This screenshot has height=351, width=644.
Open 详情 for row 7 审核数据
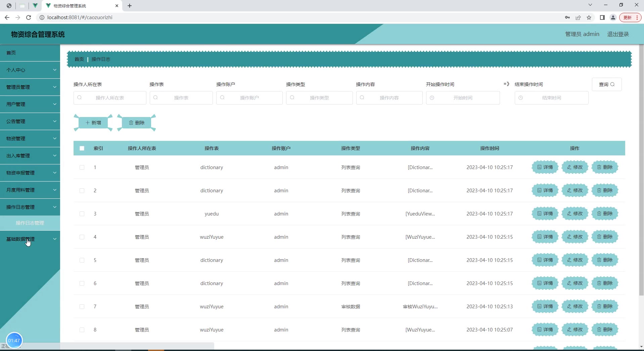point(545,306)
